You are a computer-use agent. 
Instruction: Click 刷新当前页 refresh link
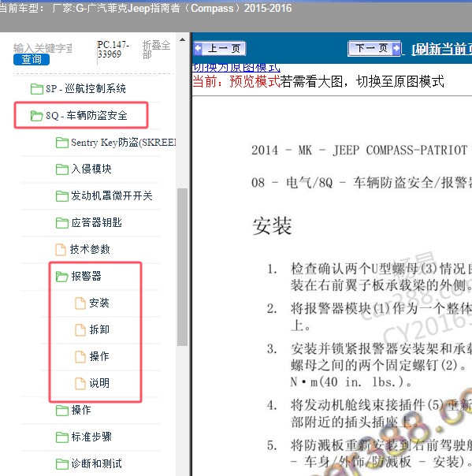click(x=441, y=49)
